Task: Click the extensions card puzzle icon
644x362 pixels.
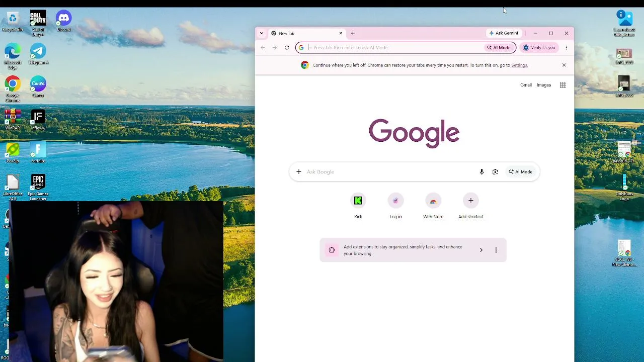Action: (332, 250)
